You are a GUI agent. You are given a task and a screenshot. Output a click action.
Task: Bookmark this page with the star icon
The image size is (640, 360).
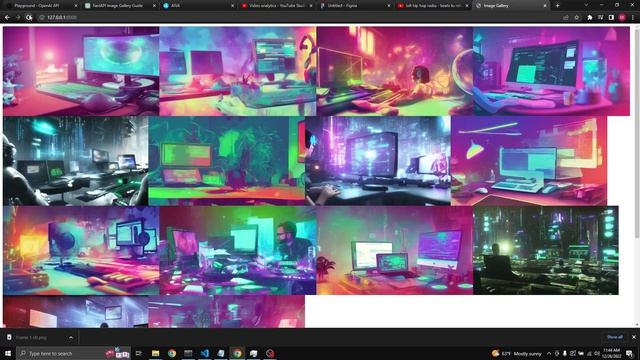(577, 18)
